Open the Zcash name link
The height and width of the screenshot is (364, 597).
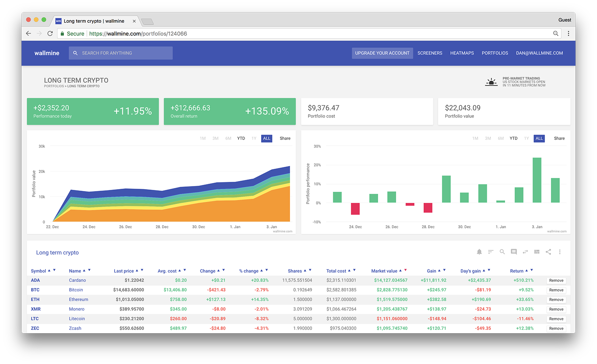(x=75, y=328)
